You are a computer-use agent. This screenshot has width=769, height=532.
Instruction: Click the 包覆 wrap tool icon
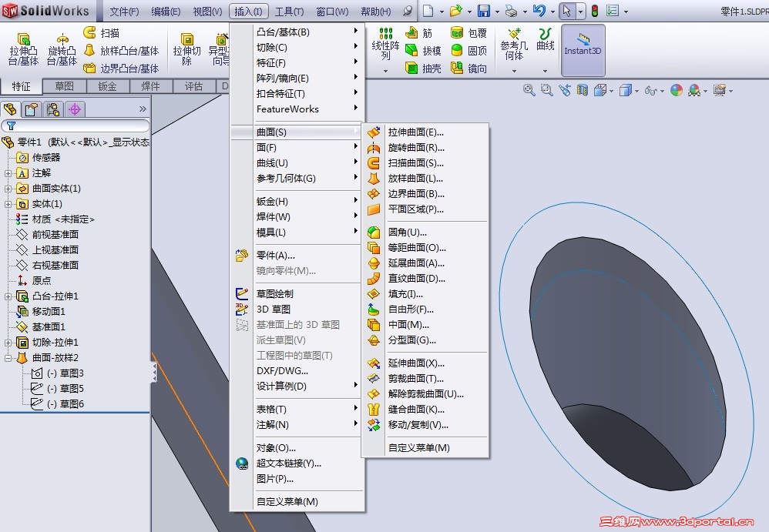457,33
